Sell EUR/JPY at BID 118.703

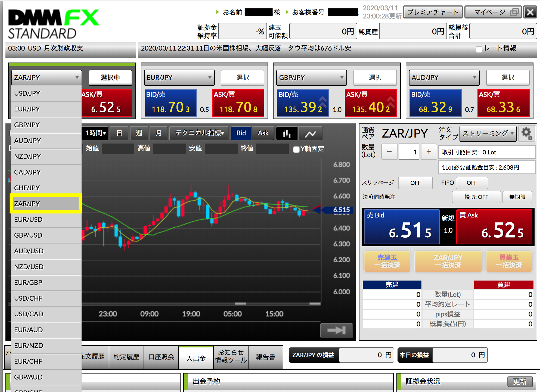pos(170,103)
